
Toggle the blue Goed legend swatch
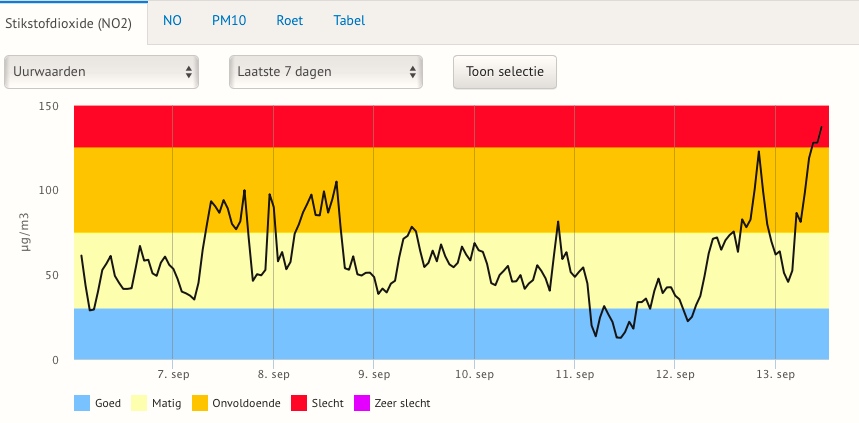pyautogui.click(x=82, y=403)
